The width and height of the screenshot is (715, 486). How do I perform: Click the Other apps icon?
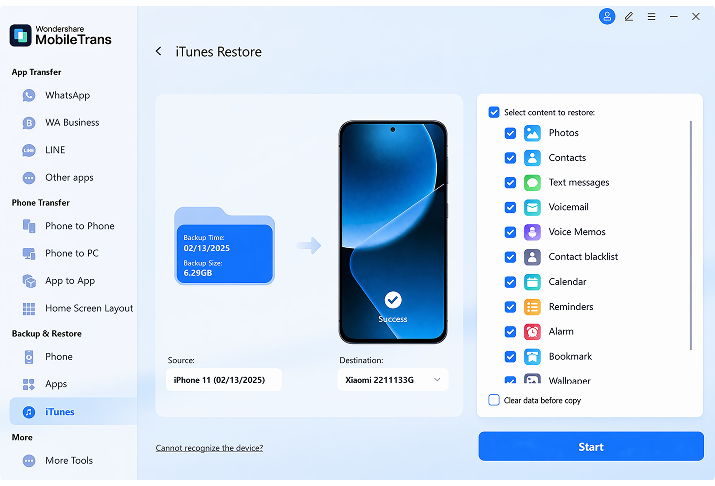coord(29,178)
